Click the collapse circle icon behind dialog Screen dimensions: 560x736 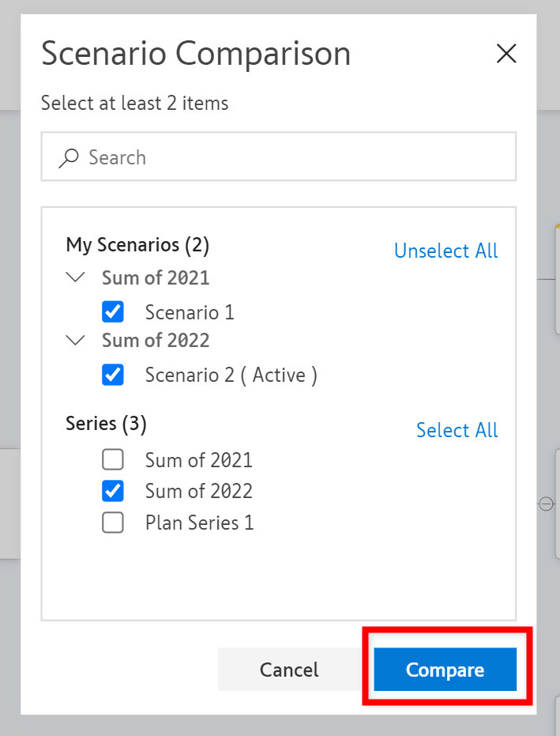click(545, 504)
